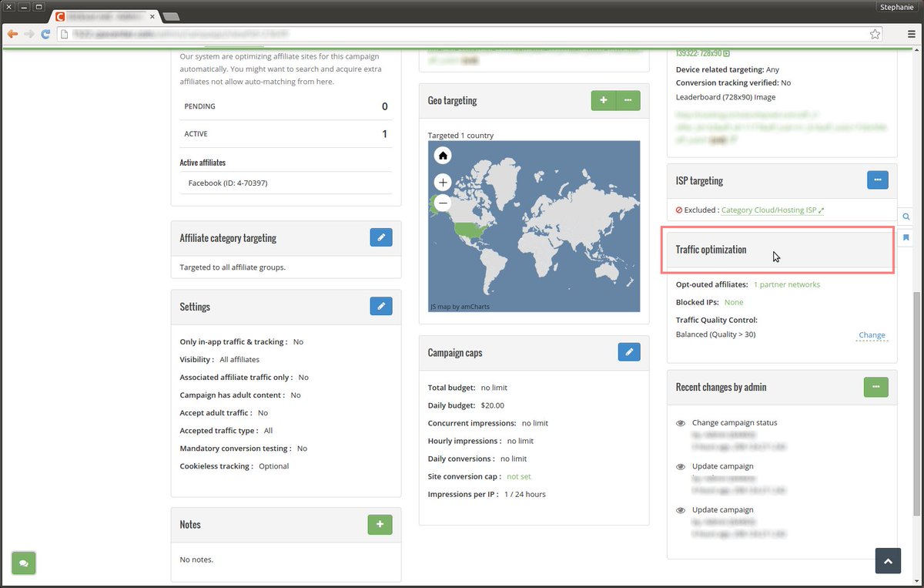924x588 pixels.
Task: View second Update campaign change
Action: point(680,510)
